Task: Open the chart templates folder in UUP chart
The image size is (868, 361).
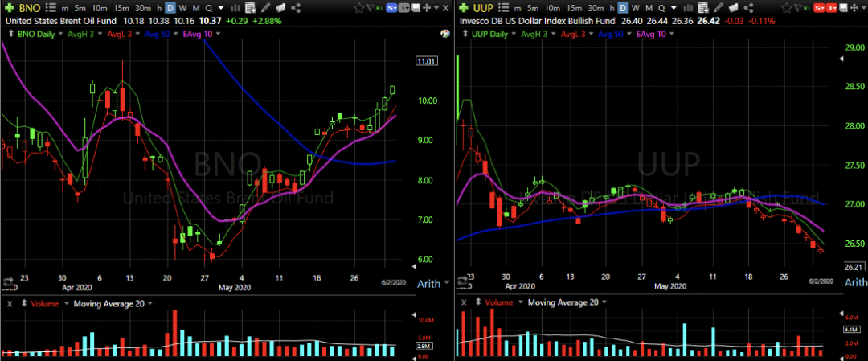Action: click(x=734, y=8)
